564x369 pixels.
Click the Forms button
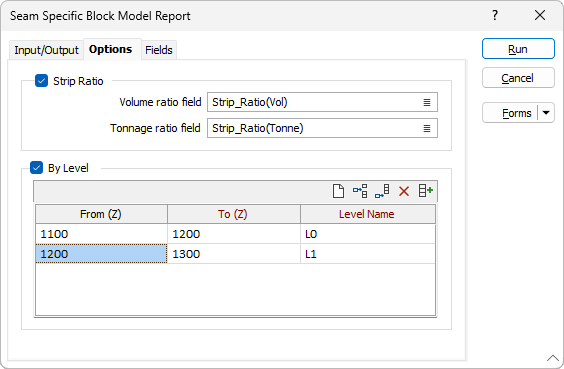point(511,113)
